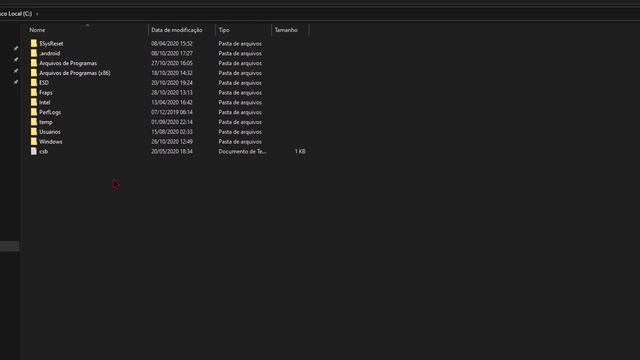Image resolution: width=640 pixels, height=360 pixels.
Task: Select the .android folder name
Action: pos(50,53)
